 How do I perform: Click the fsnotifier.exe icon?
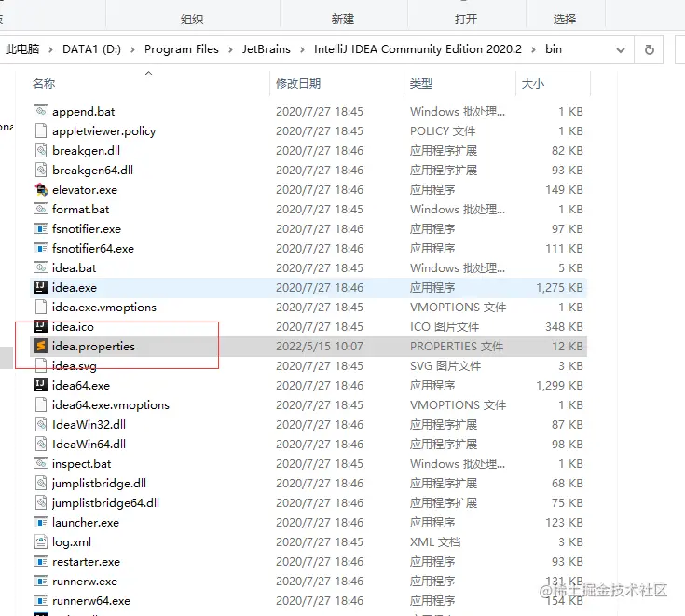[x=41, y=228]
